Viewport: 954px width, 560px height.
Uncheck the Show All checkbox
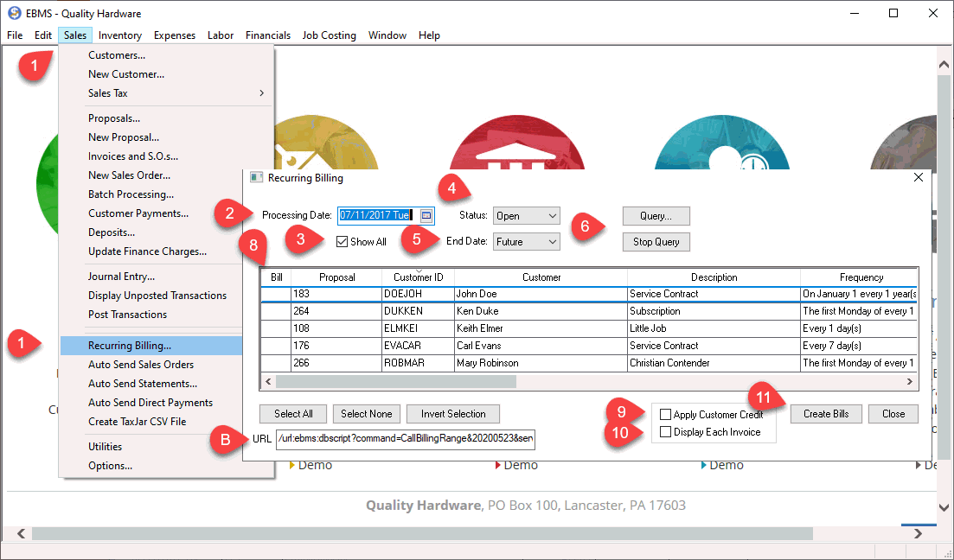[x=342, y=242]
